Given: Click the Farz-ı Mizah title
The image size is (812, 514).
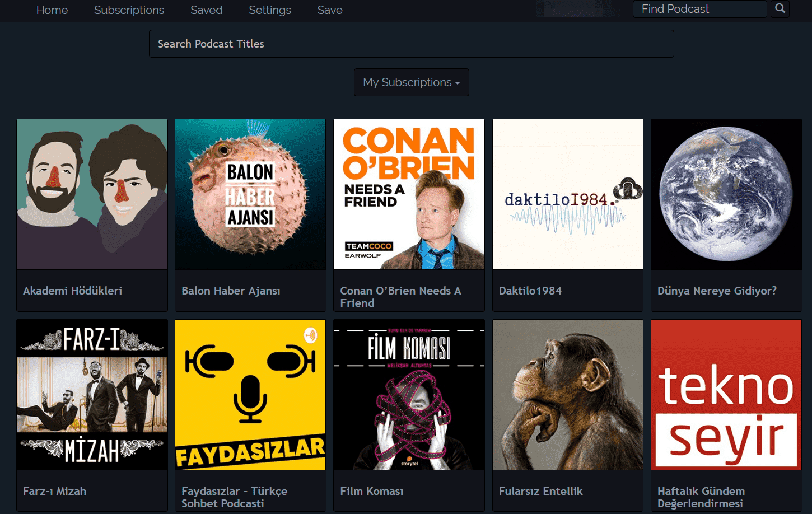Looking at the screenshot, I should 54,491.
